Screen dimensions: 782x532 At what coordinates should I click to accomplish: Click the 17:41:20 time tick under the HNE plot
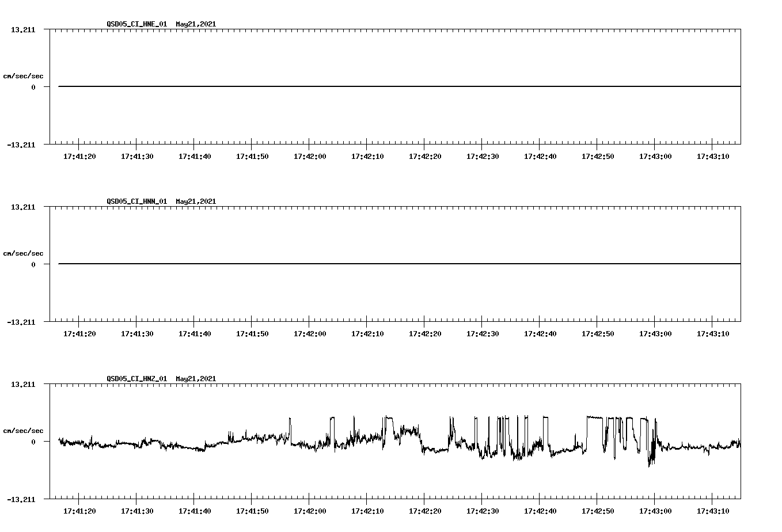pyautogui.click(x=80, y=155)
